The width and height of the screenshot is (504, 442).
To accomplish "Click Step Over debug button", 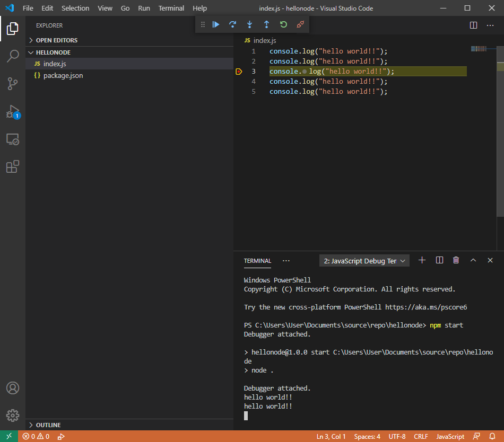I will [233, 24].
